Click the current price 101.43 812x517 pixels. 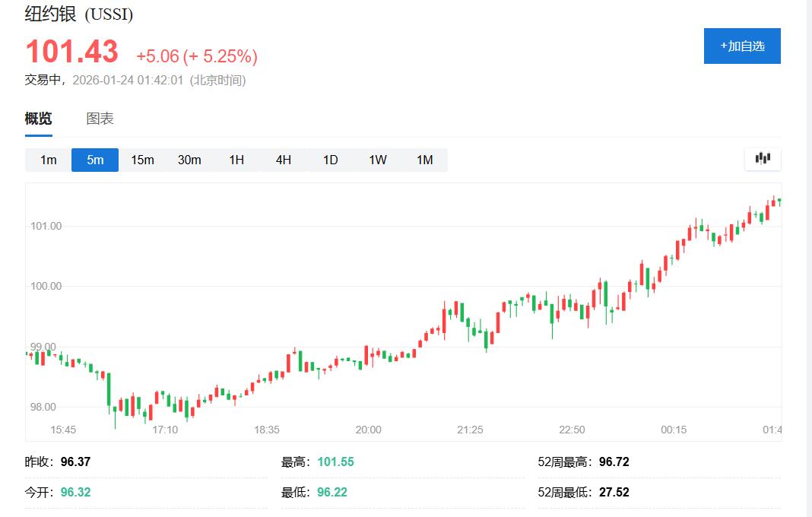(x=72, y=52)
